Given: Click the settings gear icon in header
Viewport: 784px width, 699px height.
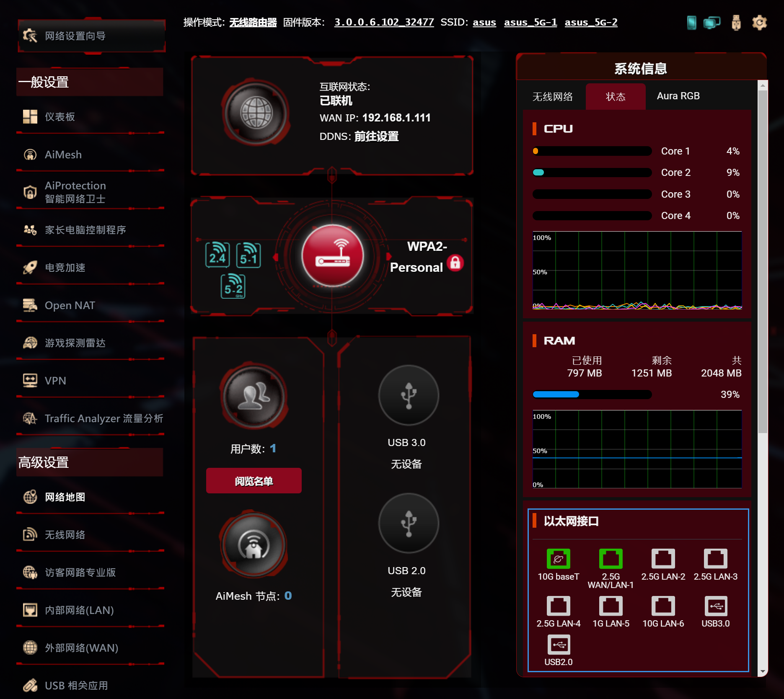Looking at the screenshot, I should 759,23.
